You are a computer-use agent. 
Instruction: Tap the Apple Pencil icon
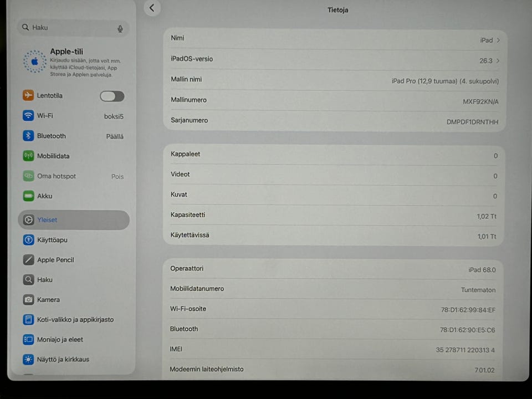[x=28, y=260]
